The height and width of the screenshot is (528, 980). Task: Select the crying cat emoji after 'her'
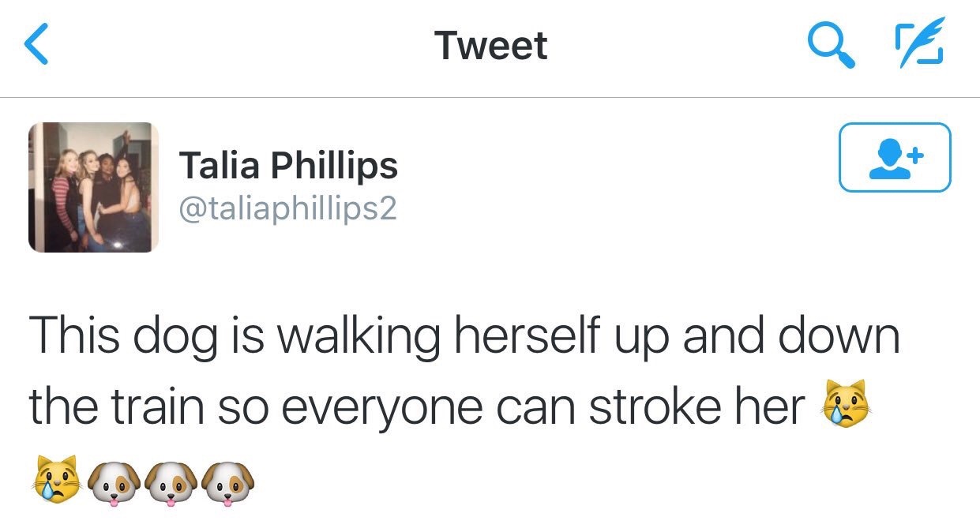pyautogui.click(x=849, y=405)
